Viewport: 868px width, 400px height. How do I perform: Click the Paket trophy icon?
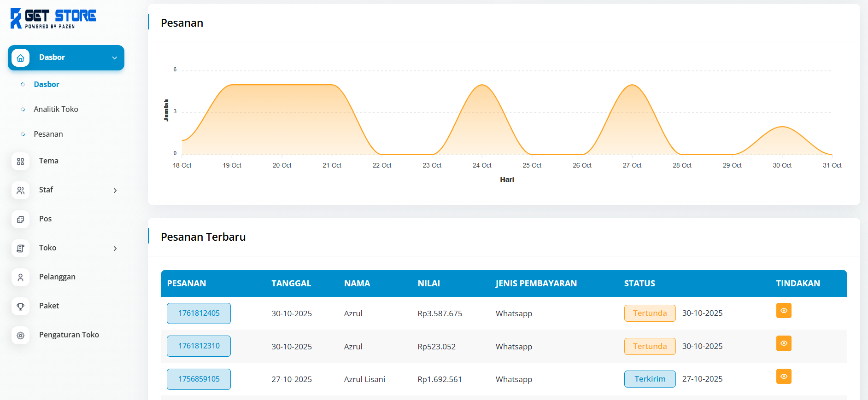20,307
